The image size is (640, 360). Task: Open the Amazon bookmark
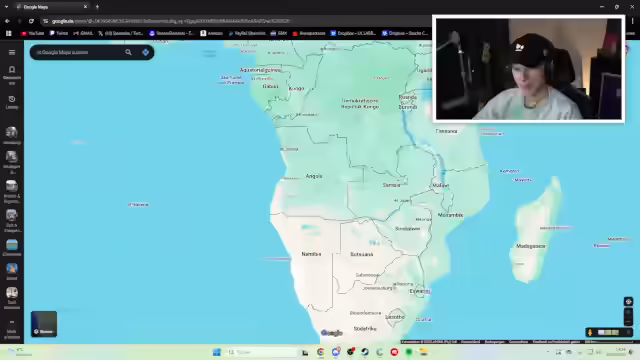tap(211, 33)
